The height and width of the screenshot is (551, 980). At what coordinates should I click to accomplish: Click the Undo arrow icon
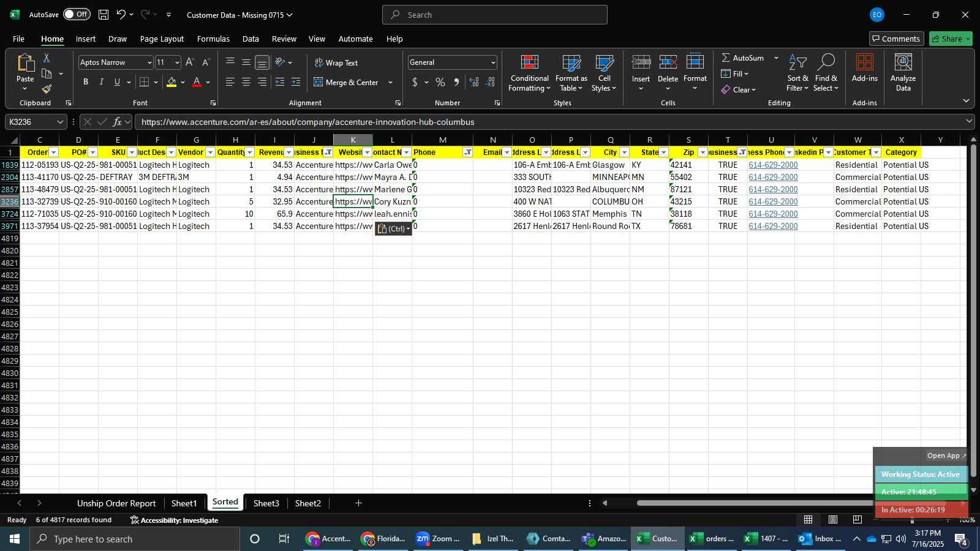[121, 15]
